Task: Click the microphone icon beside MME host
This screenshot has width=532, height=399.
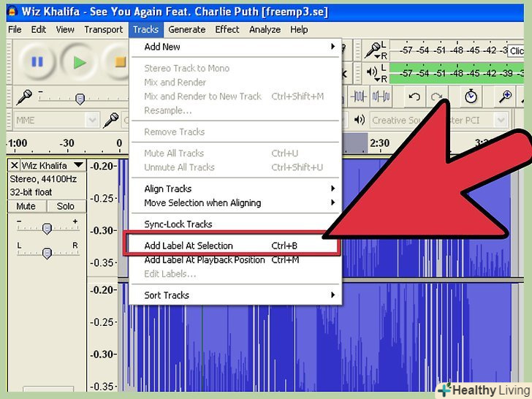Action: pos(111,120)
